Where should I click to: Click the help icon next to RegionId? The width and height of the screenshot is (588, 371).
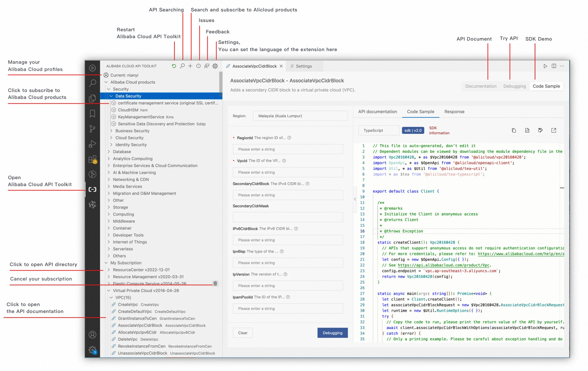click(x=289, y=138)
